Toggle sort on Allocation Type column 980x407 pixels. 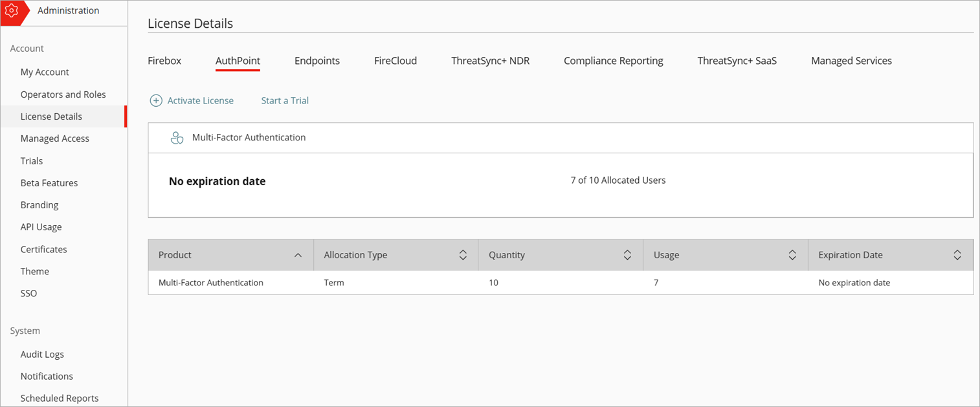(x=463, y=256)
